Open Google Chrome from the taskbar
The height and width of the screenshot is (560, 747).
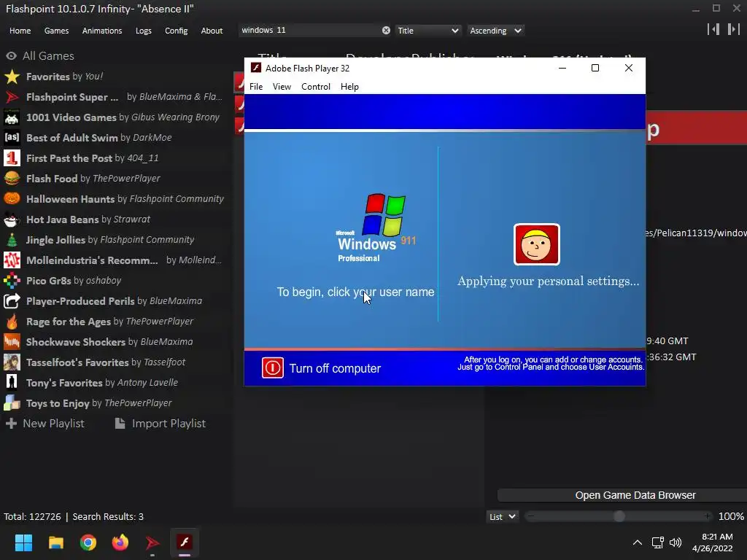(88, 542)
